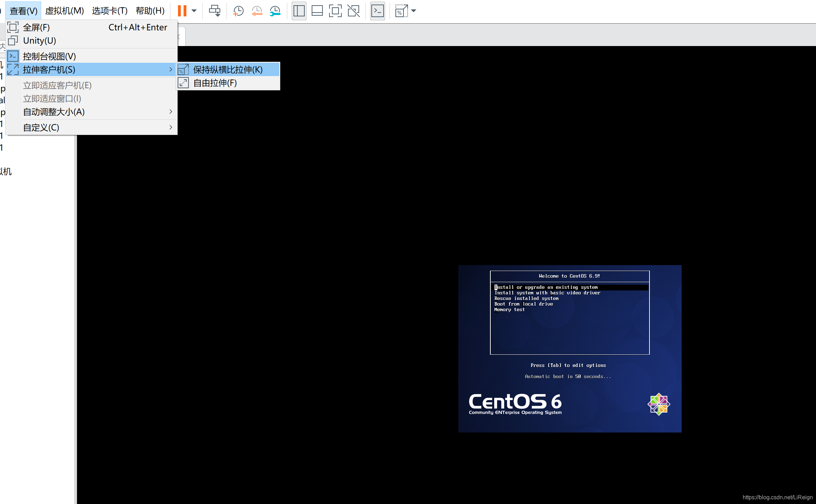This screenshot has height=504, width=816.
Task: Open the 虚拟机(M) menu
Action: 65,11
